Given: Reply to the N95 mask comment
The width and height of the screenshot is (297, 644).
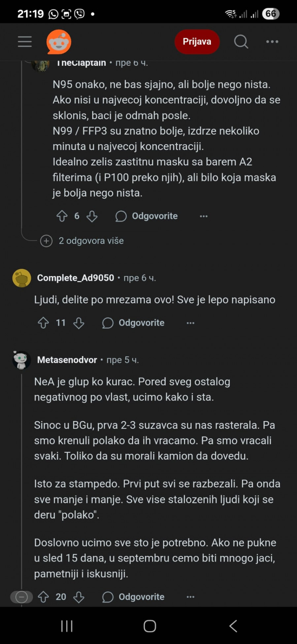Looking at the screenshot, I should coord(147,216).
